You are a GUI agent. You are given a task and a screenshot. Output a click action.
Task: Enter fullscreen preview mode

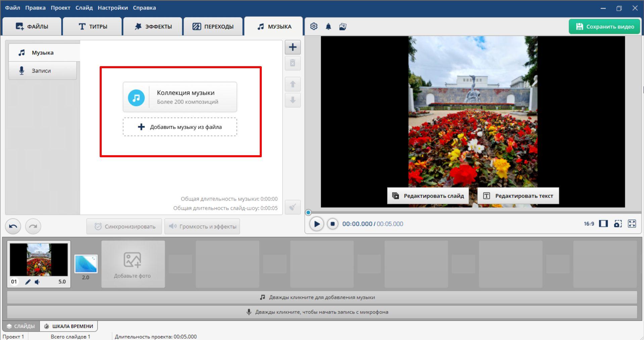click(x=632, y=224)
